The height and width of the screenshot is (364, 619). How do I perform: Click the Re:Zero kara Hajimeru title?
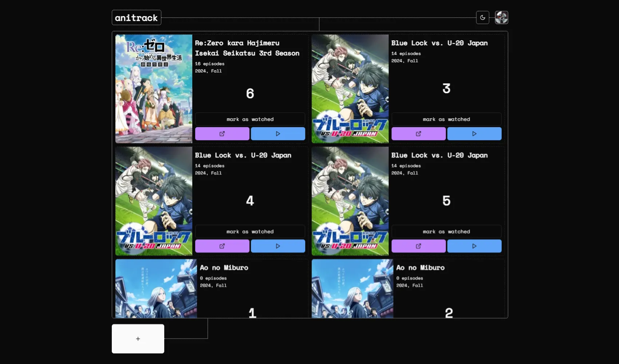click(x=247, y=48)
